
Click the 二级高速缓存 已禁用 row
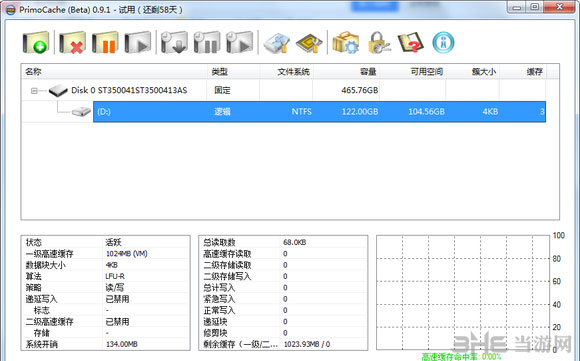pos(105,321)
